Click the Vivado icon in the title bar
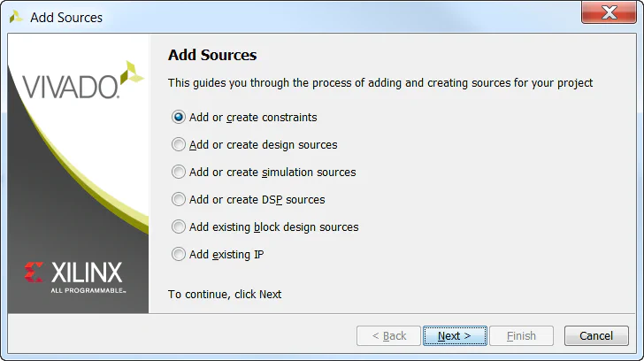Viewport: 644px width, 361px height. click(16, 17)
